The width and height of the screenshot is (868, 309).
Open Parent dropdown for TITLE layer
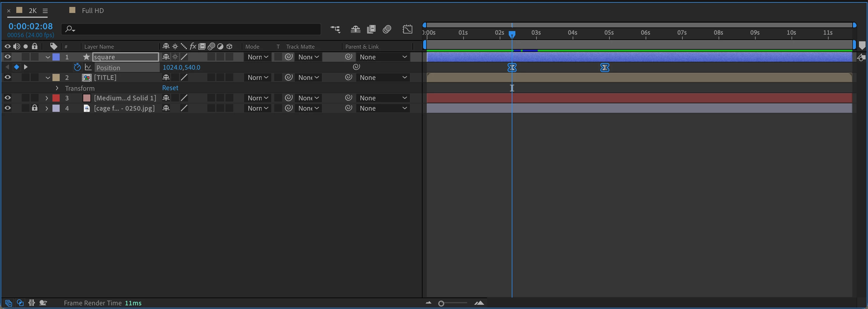(383, 77)
